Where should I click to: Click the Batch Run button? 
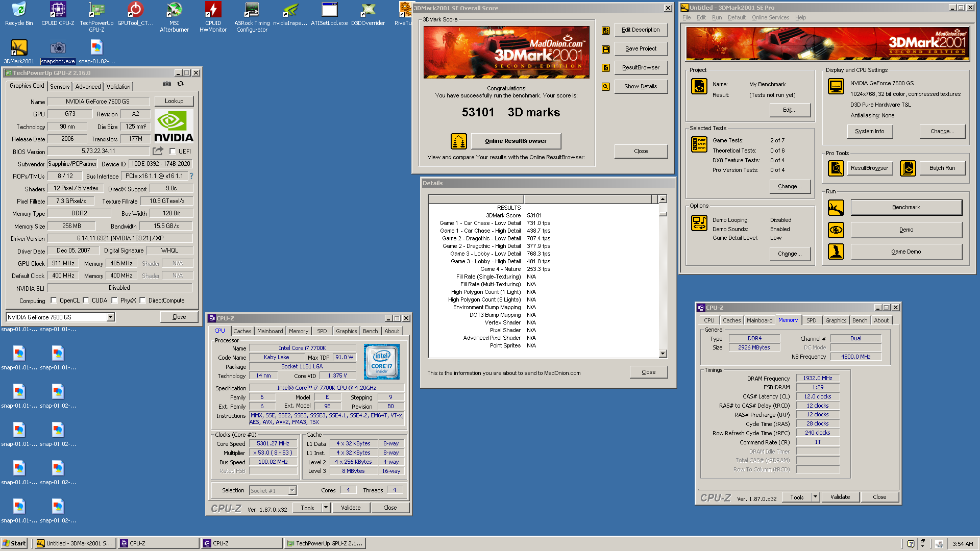[942, 168]
